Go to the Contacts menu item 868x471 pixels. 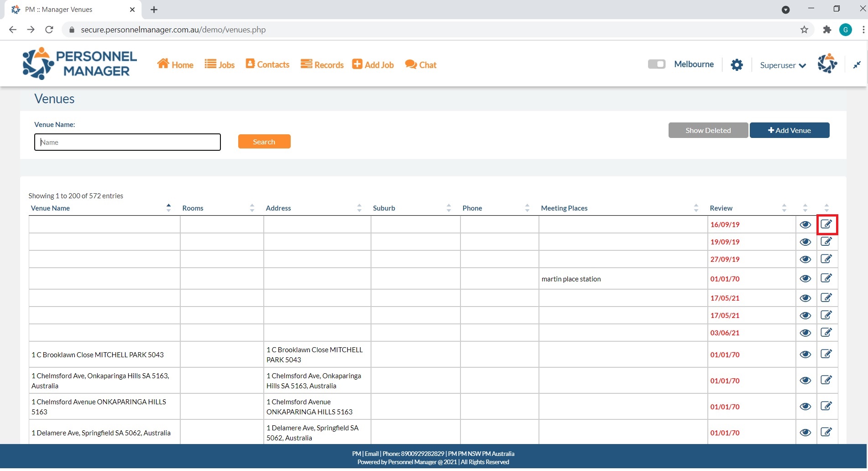[x=267, y=64]
